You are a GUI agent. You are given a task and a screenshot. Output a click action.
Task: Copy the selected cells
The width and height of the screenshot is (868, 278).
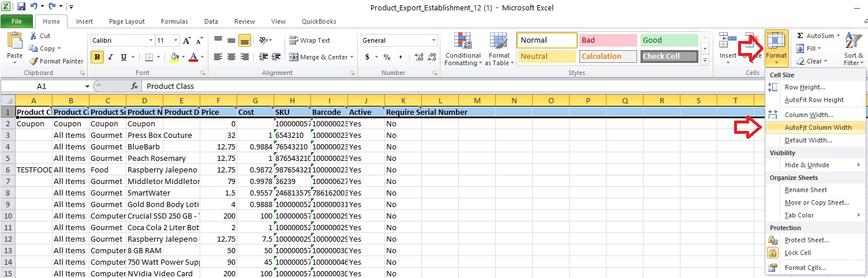[42, 48]
